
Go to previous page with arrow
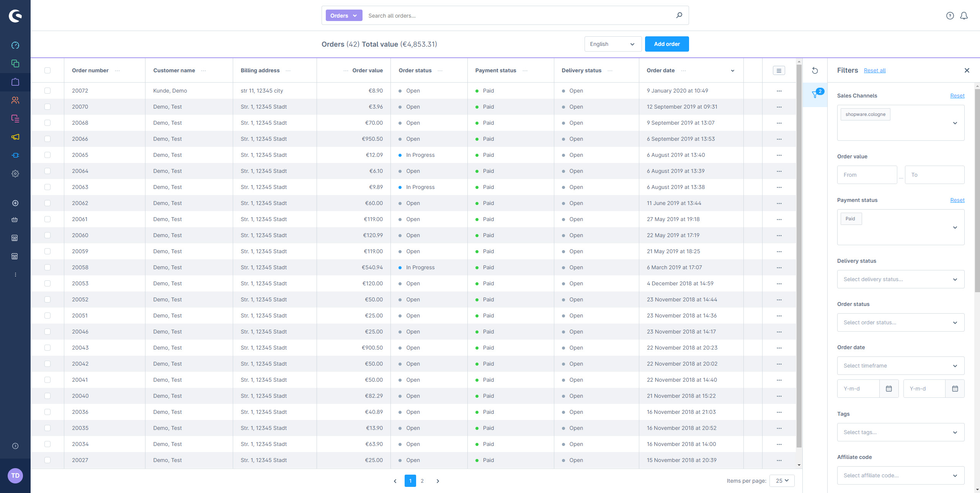pyautogui.click(x=395, y=481)
